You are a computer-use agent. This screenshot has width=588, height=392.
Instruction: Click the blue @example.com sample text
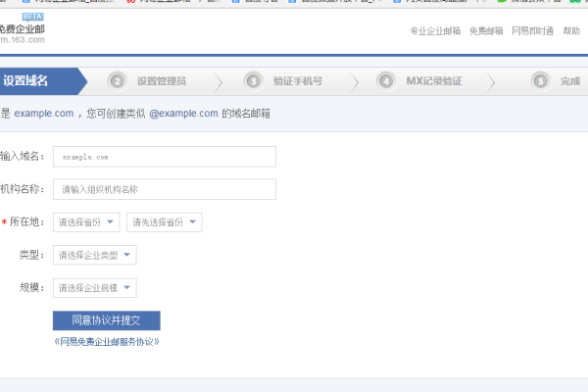(x=184, y=114)
